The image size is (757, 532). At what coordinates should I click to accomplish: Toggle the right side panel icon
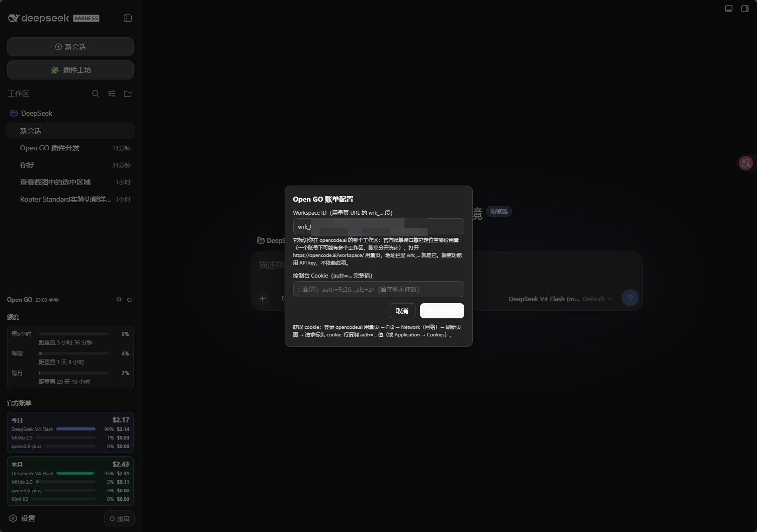[745, 9]
